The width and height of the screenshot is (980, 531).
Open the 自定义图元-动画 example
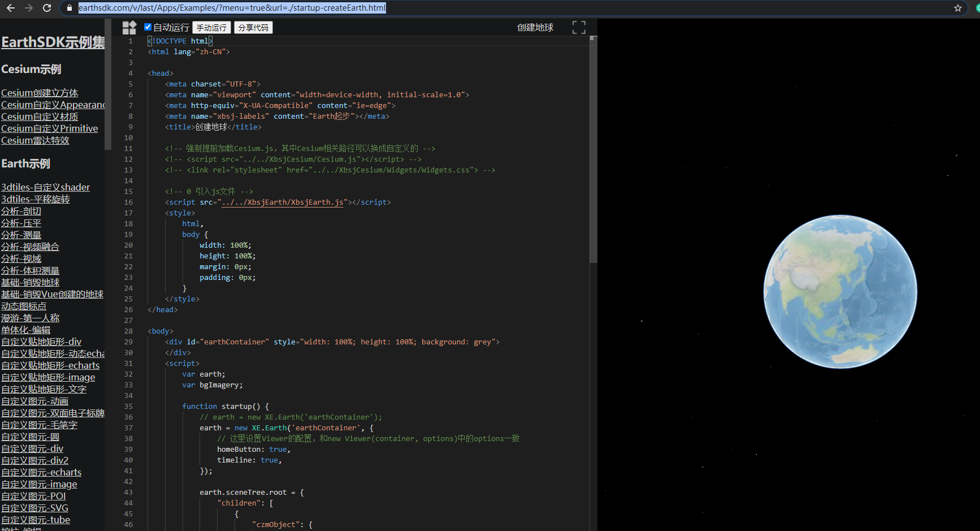pyautogui.click(x=35, y=401)
